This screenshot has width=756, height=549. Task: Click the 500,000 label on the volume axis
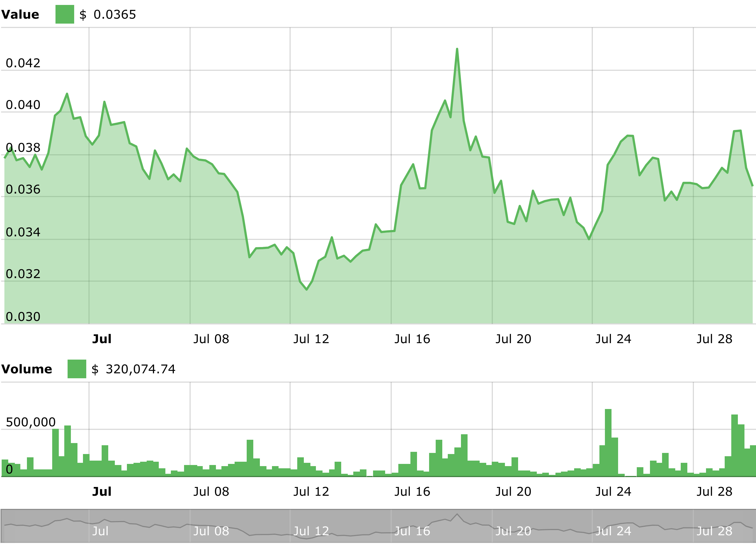click(31, 422)
